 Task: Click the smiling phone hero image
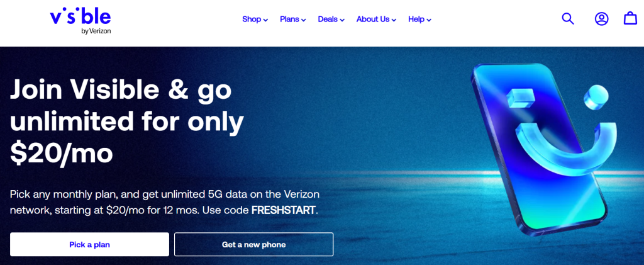point(556,149)
